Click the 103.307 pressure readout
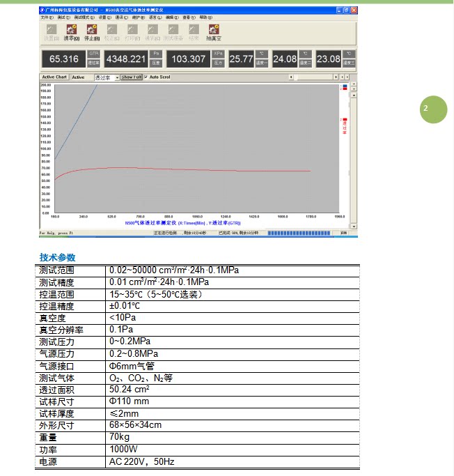454x476 pixels. tap(188, 59)
